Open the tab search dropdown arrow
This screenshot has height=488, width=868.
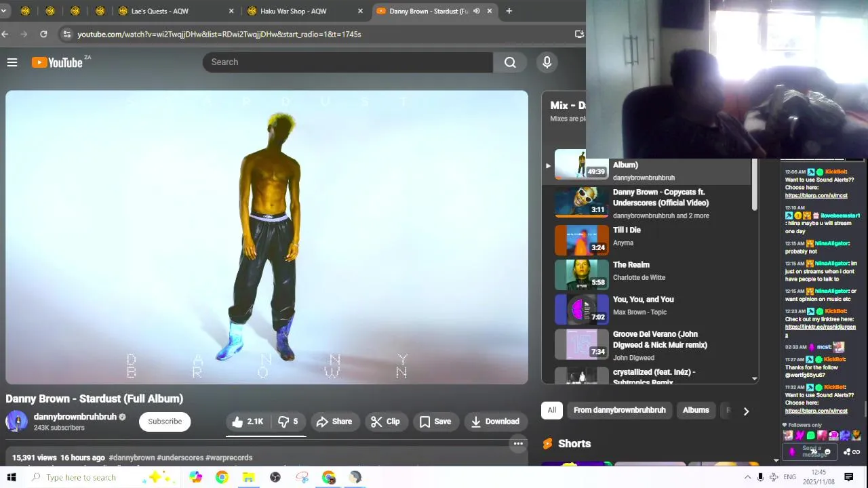pyautogui.click(x=3, y=11)
